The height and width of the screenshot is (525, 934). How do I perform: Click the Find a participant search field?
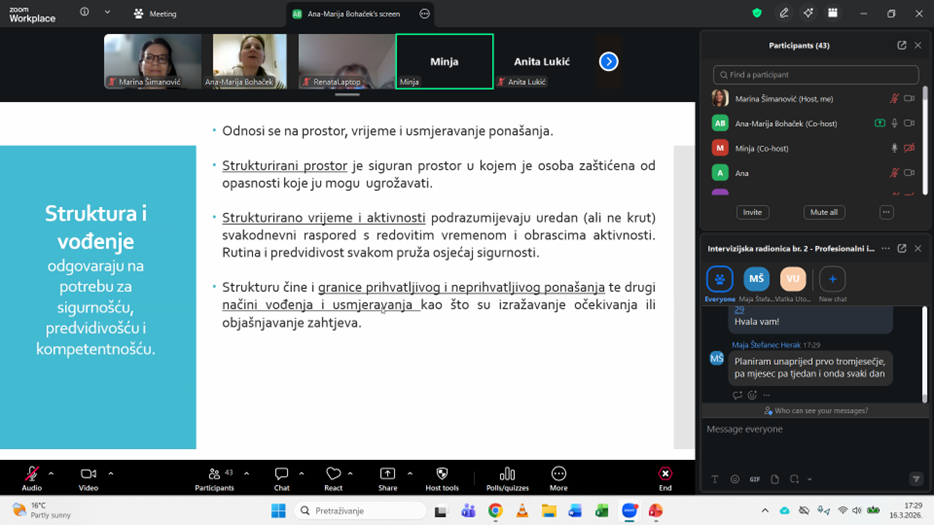pos(816,75)
